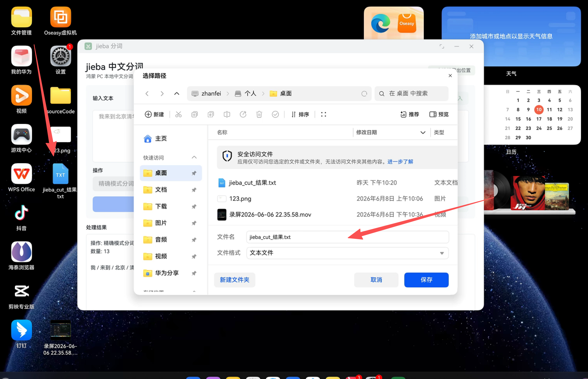Unpin 音频 using its pin icon
588x379 pixels.
click(194, 240)
